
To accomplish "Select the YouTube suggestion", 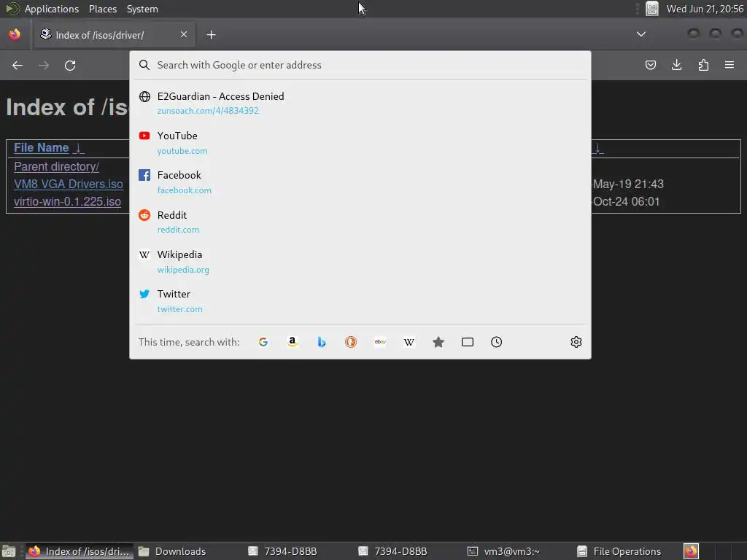I will (x=360, y=143).
